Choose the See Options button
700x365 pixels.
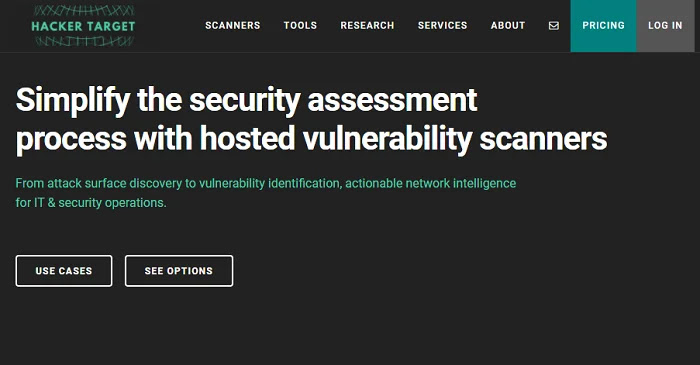tap(179, 271)
